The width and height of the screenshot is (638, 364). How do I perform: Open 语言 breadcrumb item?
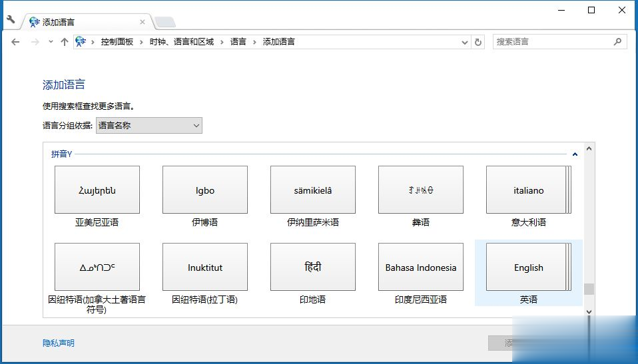coord(238,41)
